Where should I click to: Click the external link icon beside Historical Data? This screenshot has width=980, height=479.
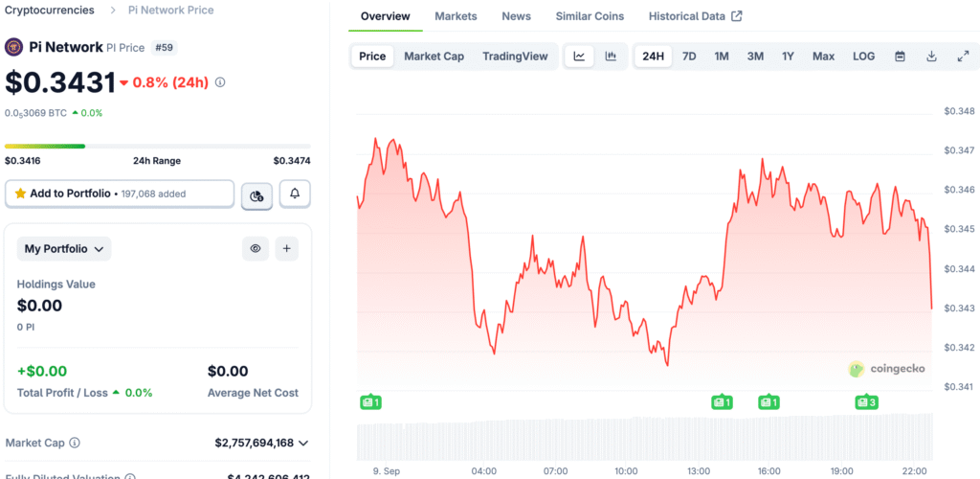[737, 16]
